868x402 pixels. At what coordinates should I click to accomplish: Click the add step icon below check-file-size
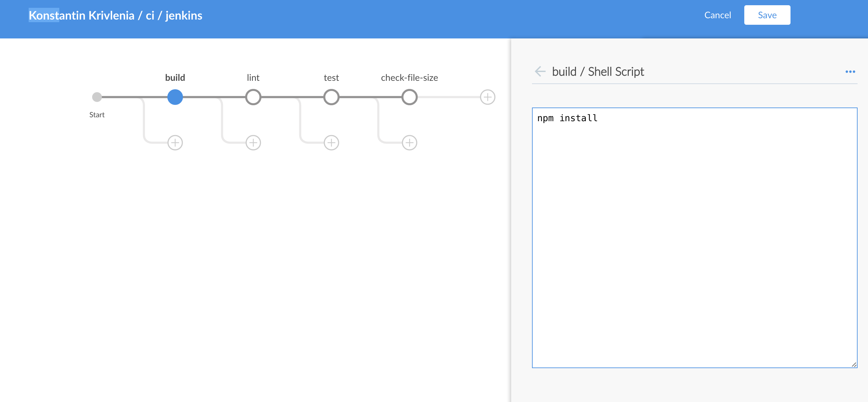tap(409, 142)
